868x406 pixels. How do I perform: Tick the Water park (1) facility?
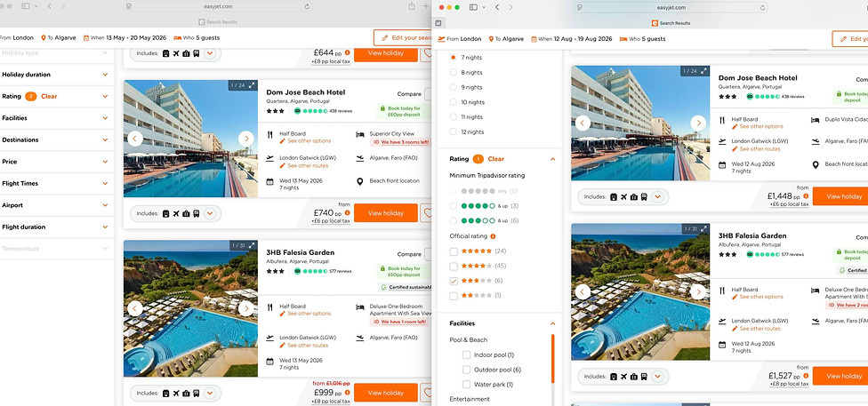pos(466,385)
